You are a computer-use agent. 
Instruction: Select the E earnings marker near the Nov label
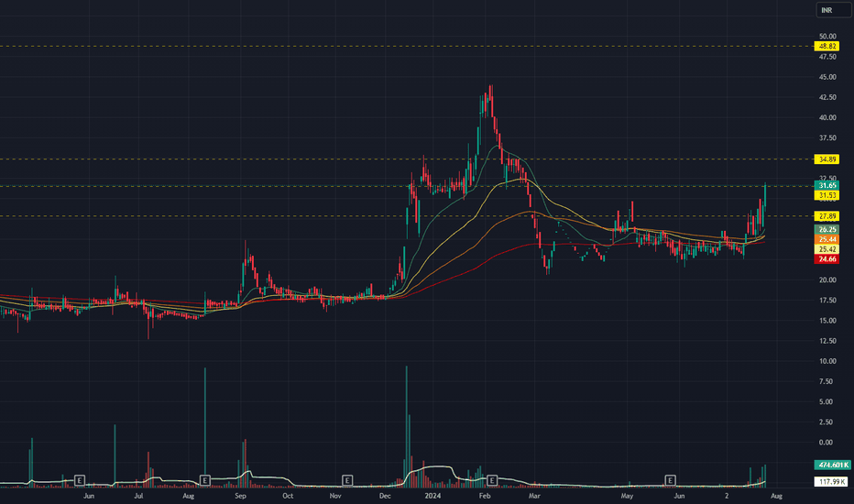click(347, 480)
